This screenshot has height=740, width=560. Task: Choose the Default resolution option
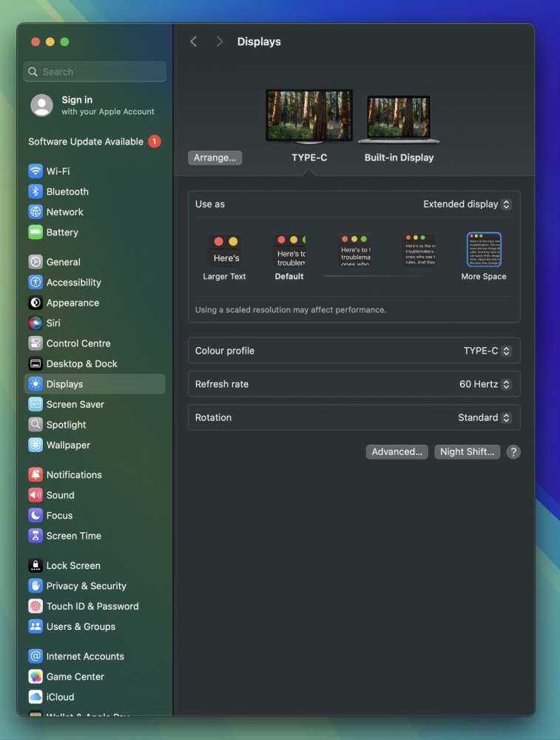290,257
